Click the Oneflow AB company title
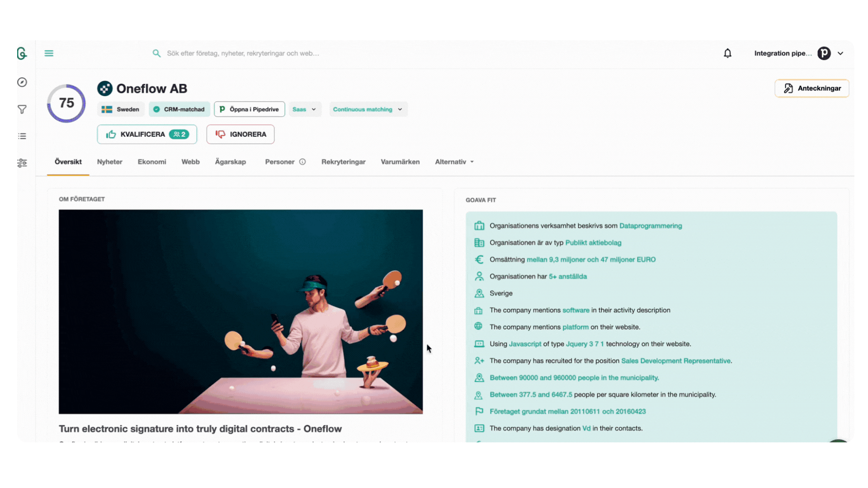Viewport: 868px width, 488px height. coord(151,89)
